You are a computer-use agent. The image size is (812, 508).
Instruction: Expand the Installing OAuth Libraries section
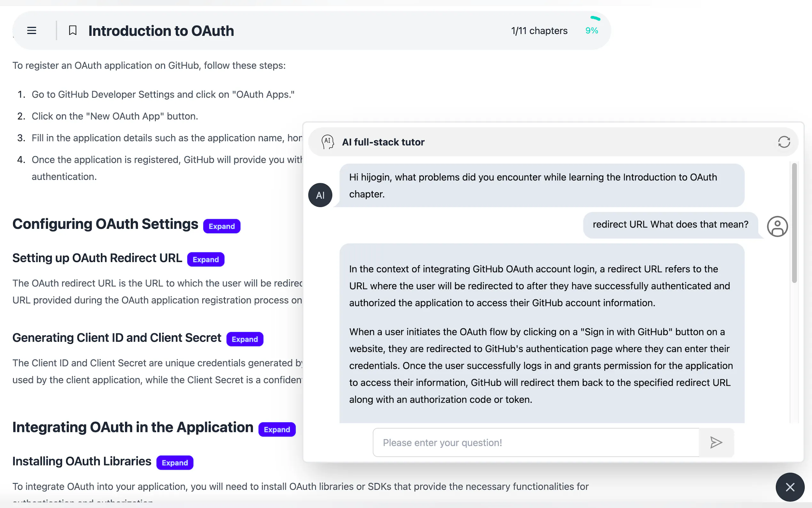175,463
